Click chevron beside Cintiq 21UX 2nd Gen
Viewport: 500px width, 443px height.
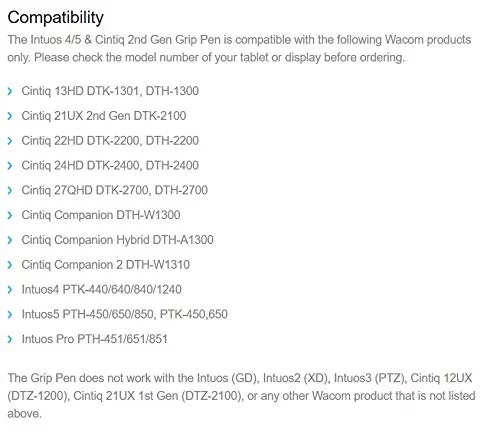pos(10,116)
